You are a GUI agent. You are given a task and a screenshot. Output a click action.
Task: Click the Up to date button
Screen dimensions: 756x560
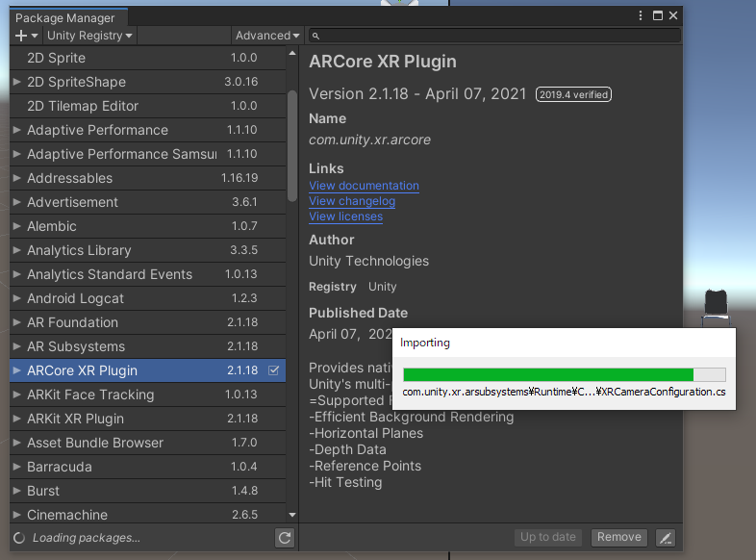tap(547, 537)
